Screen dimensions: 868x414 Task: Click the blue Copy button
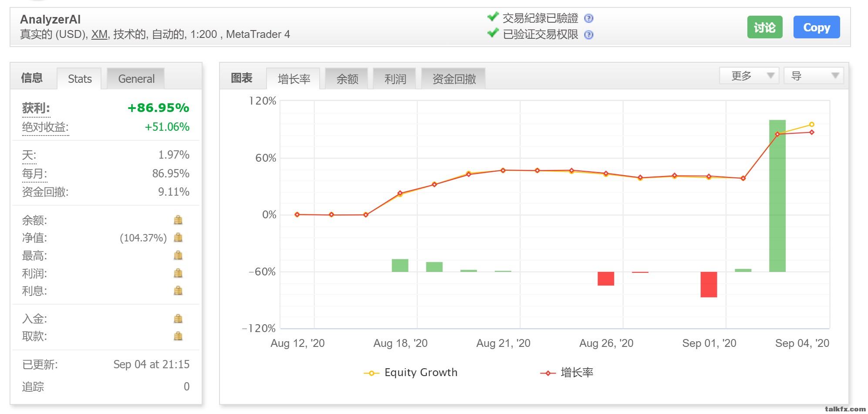click(817, 27)
